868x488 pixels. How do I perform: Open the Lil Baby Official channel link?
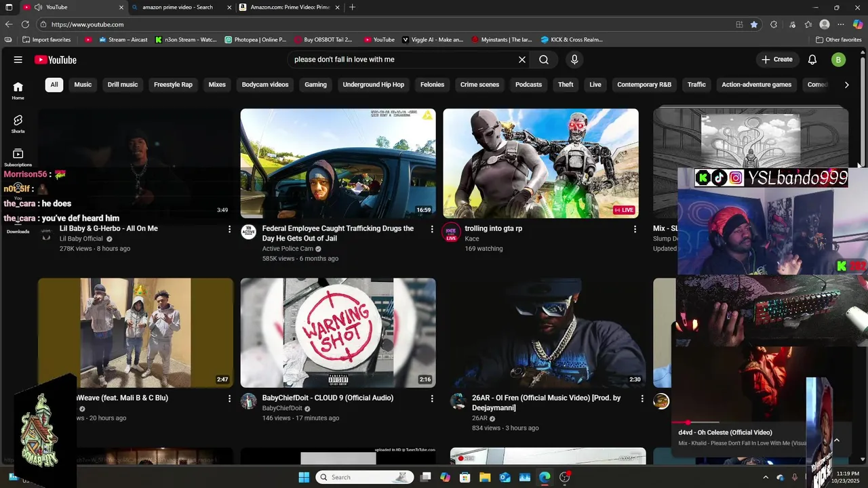click(x=81, y=239)
